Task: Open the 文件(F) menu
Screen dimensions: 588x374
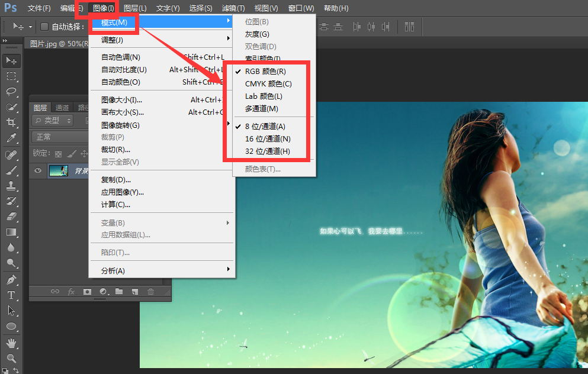Action: point(39,8)
